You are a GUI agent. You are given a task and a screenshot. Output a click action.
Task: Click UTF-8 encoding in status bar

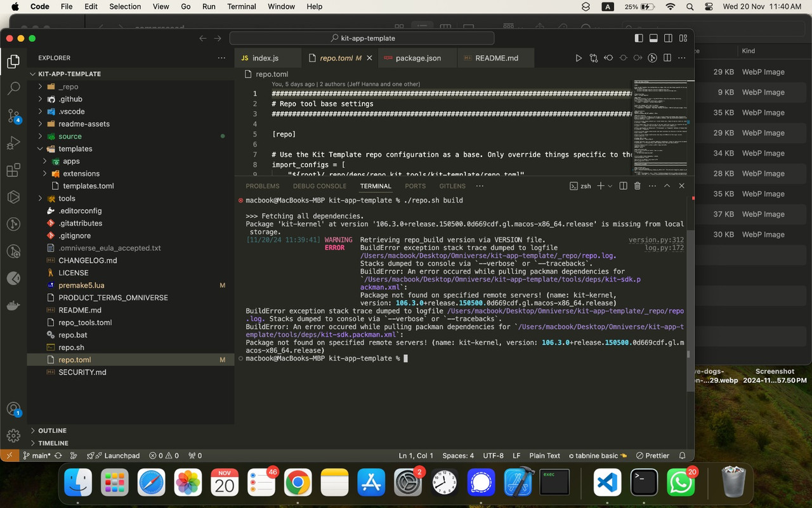click(493, 455)
